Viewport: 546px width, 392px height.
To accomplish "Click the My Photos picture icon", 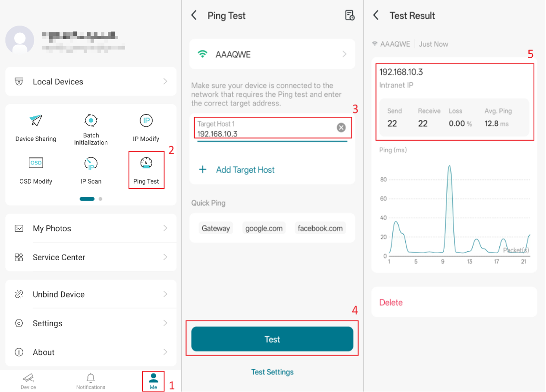I will pyautogui.click(x=19, y=228).
